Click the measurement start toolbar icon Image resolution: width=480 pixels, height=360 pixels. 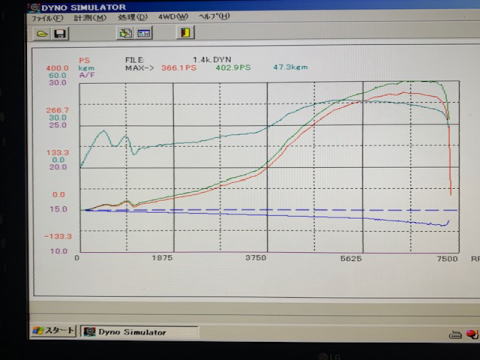tap(126, 33)
